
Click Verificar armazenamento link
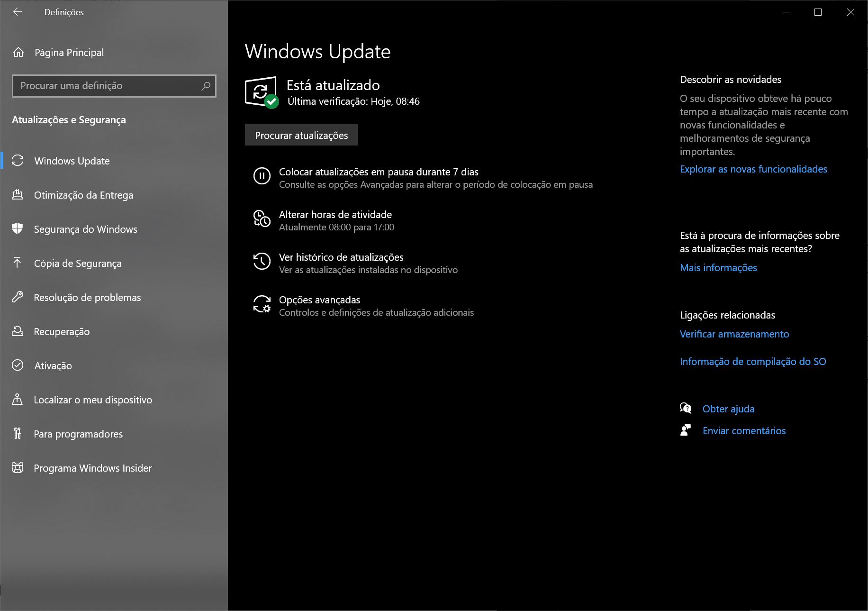pos(734,334)
